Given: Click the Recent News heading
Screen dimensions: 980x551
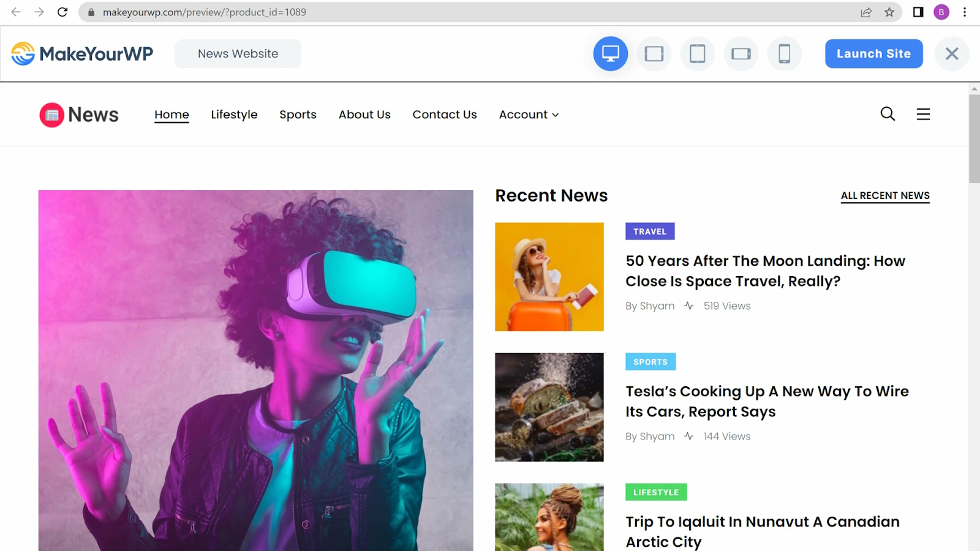Looking at the screenshot, I should coord(551,196).
